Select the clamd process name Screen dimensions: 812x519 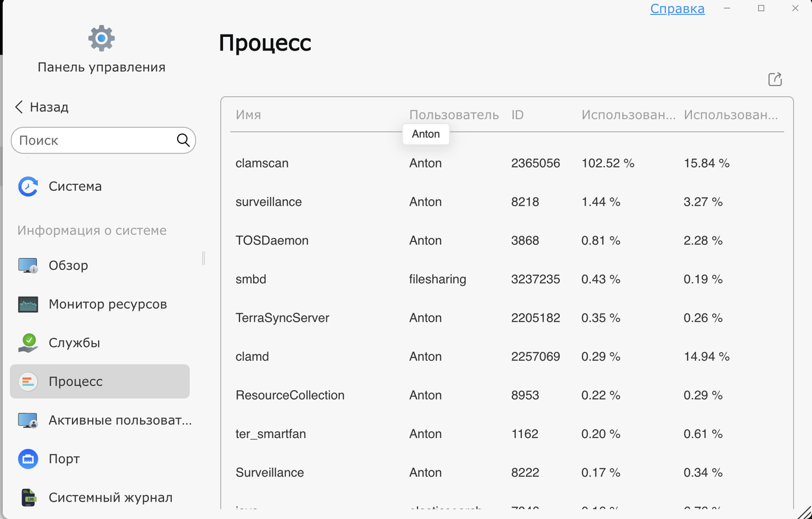coord(252,356)
